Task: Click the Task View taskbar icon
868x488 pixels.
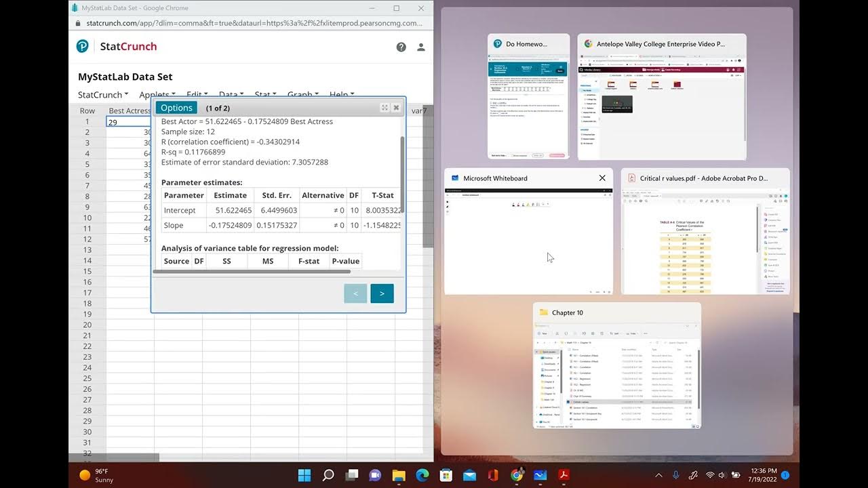Action: [x=351, y=475]
